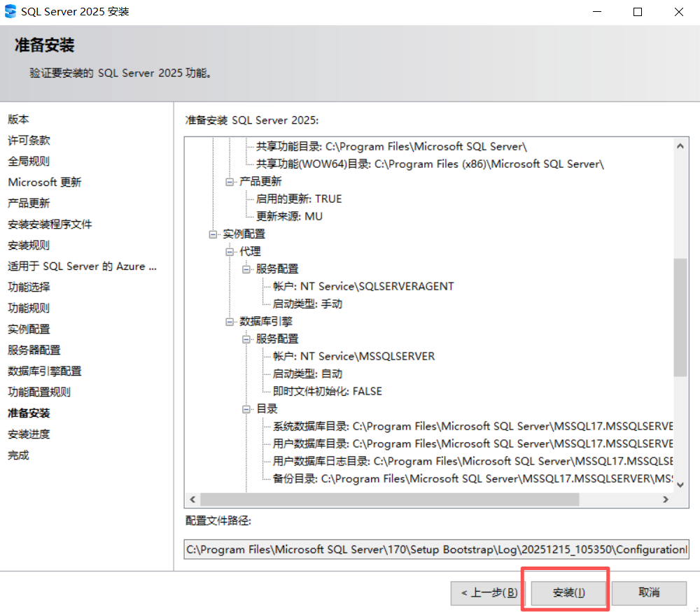
Task: Select 服务器配置 step in sidebar
Action: [34, 350]
